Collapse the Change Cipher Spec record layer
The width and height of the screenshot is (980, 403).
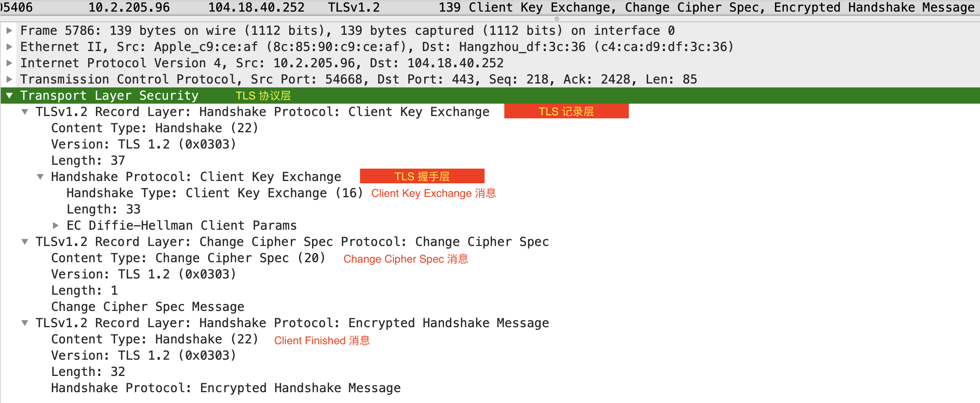tap(25, 241)
